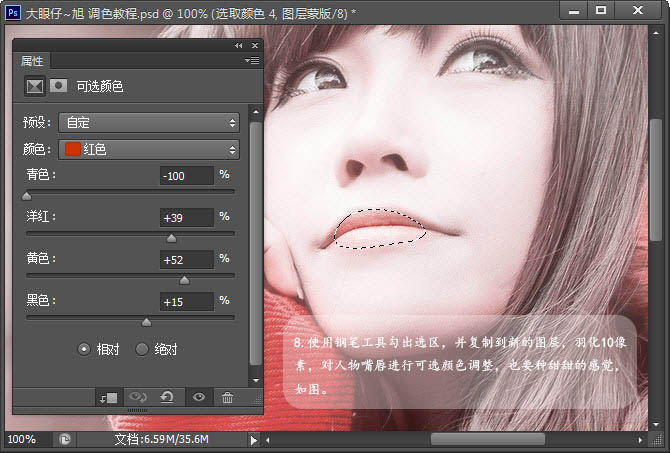
Task: Click the 青色 cyan value field
Action: pyautogui.click(x=186, y=176)
